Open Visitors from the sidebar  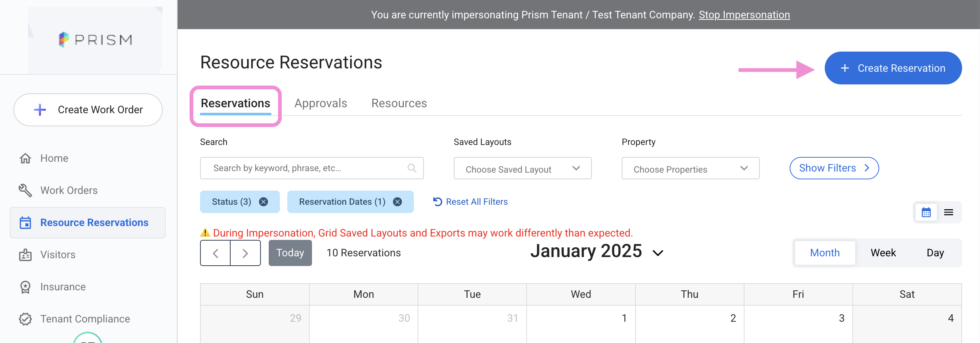click(x=58, y=254)
